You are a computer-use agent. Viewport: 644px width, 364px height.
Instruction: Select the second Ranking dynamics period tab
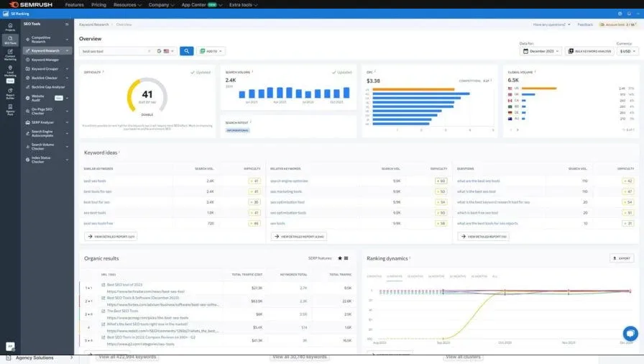pos(395,276)
